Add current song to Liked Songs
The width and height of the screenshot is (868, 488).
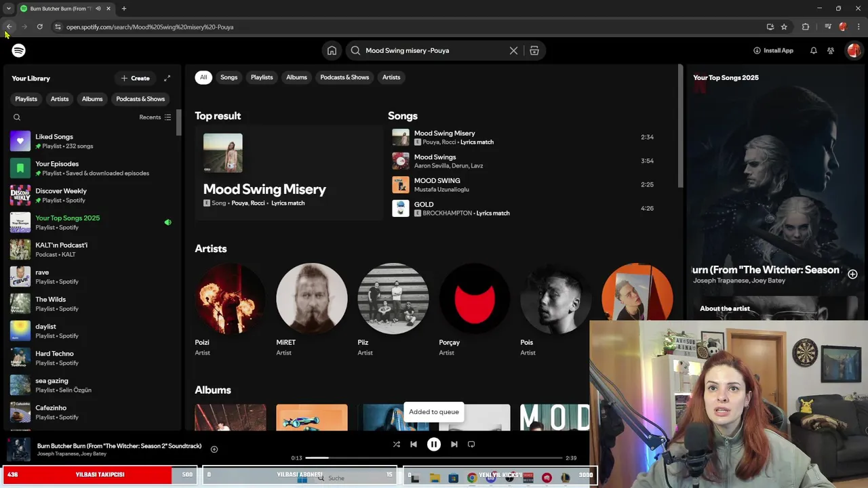[x=214, y=449]
